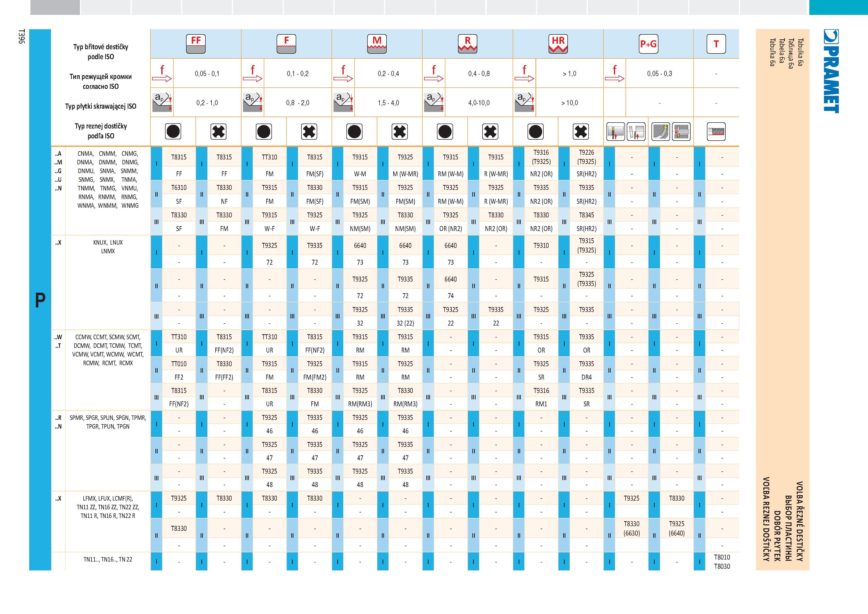868x614 pixels.
Task: Click the T8345 grade cell
Action: pyautogui.click(x=586, y=215)
